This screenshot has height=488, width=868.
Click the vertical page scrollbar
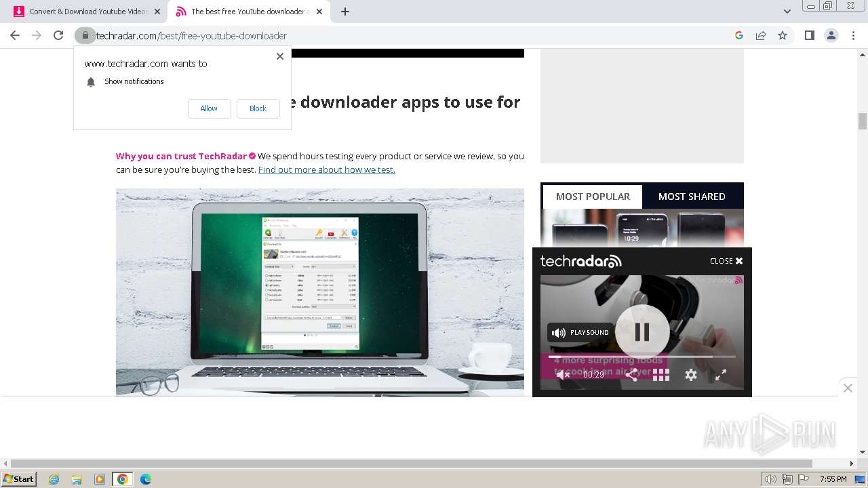pos(863,121)
